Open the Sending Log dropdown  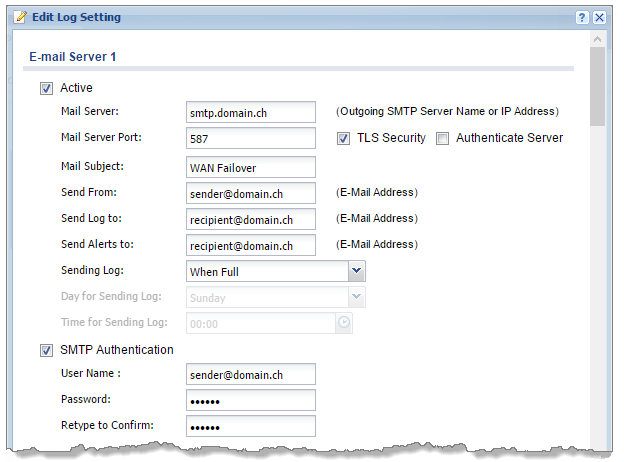tap(356, 271)
